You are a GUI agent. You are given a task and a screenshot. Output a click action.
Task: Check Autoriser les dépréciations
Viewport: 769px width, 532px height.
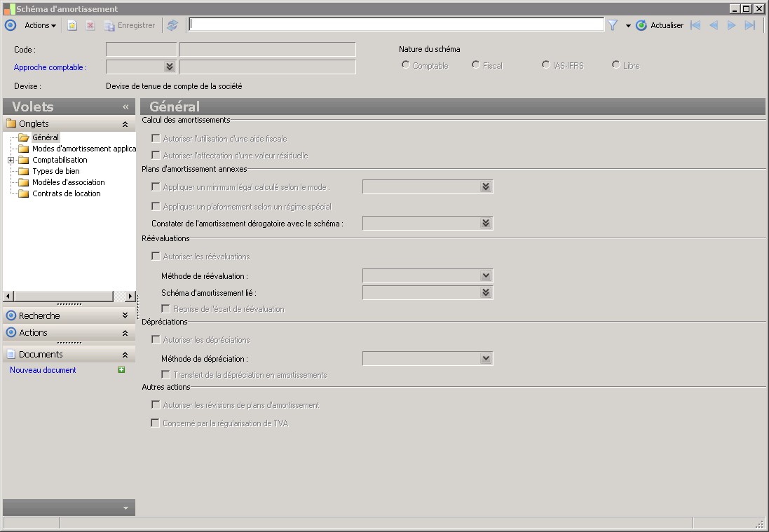[156, 339]
